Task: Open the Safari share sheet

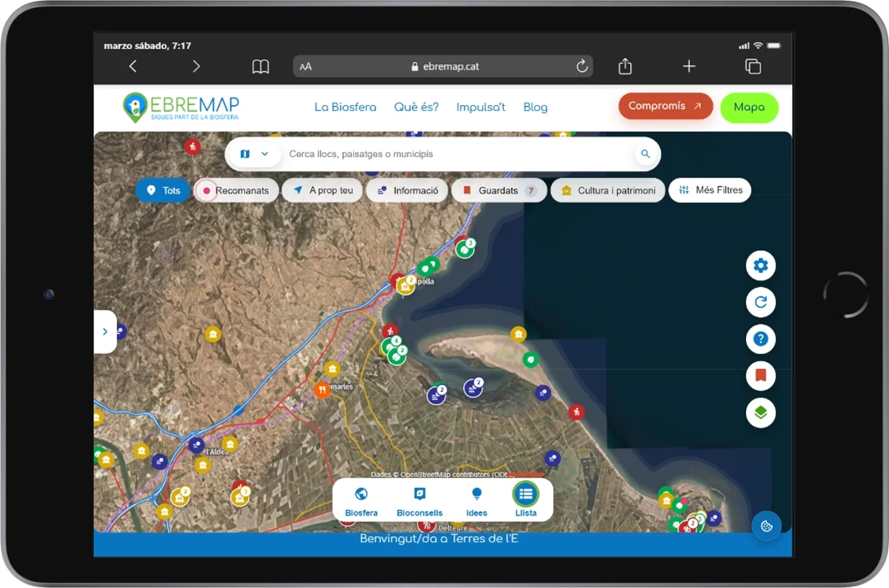Action: [625, 66]
